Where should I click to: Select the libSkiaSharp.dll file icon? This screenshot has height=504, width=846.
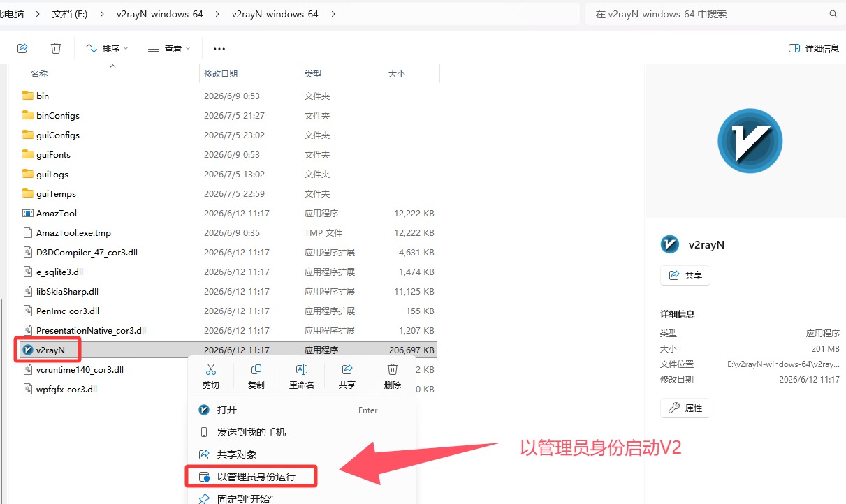tap(28, 291)
